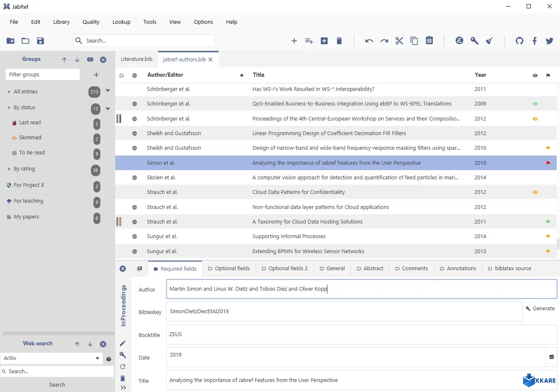560x392 pixels.
Task: Click the pencil icon in entry editor sidebar
Action: pyautogui.click(x=123, y=343)
